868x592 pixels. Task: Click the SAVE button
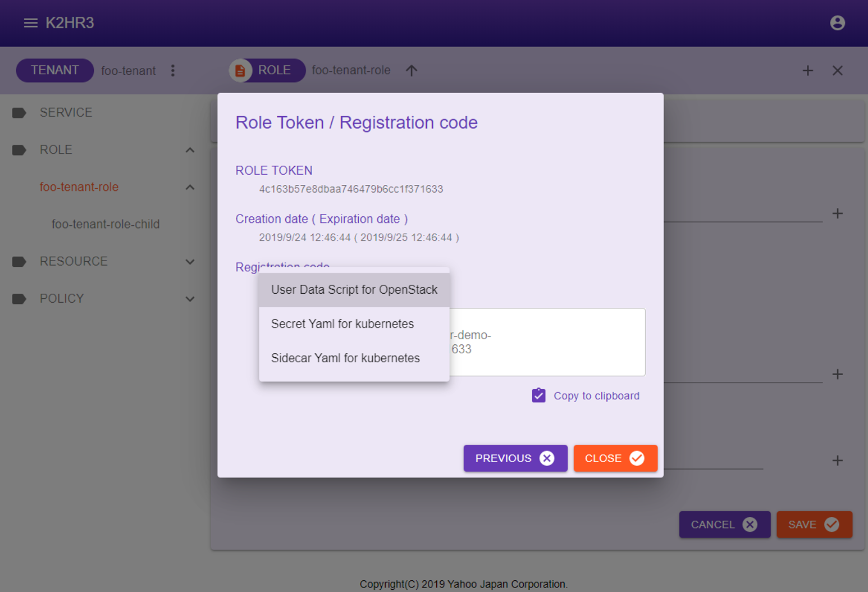click(x=814, y=525)
